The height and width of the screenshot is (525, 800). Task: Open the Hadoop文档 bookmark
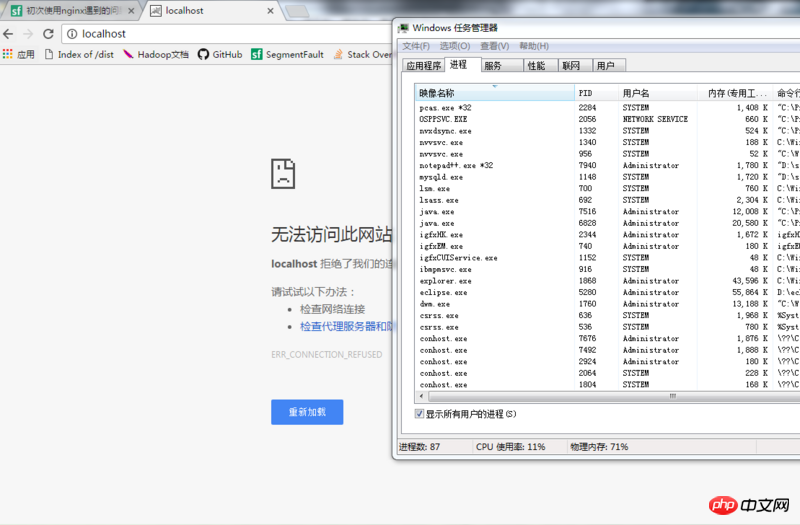156,54
